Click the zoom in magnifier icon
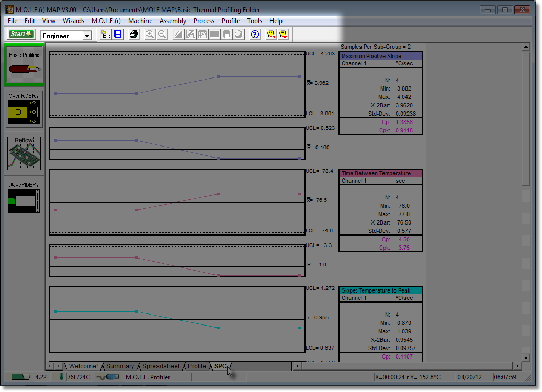 pyautogui.click(x=150, y=35)
